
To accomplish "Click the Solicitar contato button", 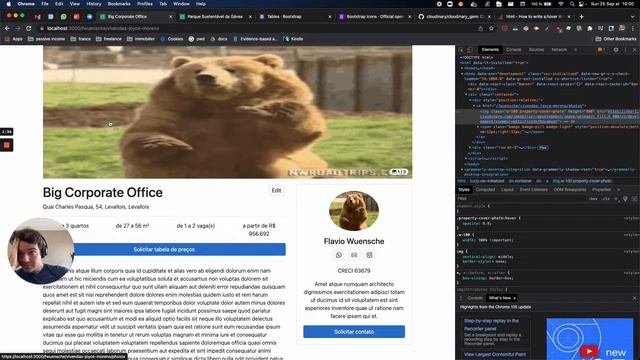I will (x=354, y=332).
